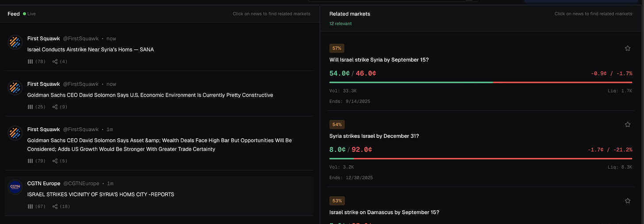Open market 'Israel strike on Damascus by September 15?'
The height and width of the screenshot is (224, 644).
(x=384, y=212)
